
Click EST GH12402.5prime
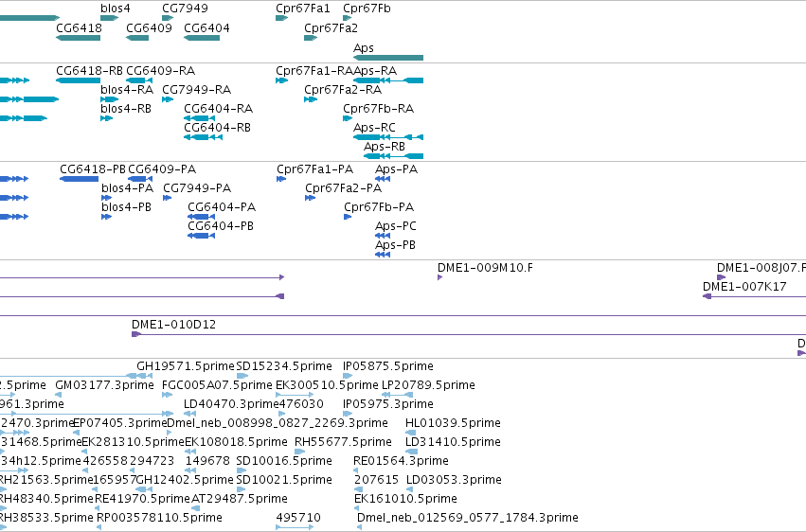(185, 480)
